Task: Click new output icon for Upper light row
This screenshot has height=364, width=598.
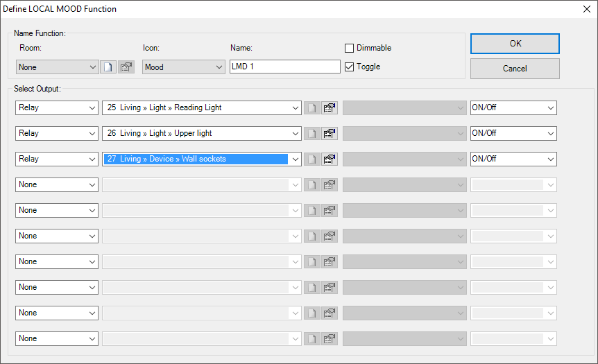Action: pyautogui.click(x=312, y=134)
